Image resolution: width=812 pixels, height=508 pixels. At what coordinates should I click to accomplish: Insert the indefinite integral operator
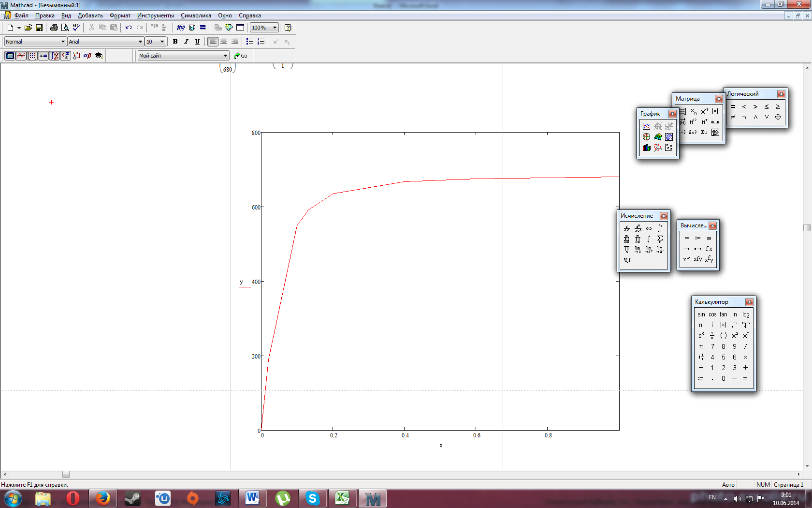tap(649, 239)
